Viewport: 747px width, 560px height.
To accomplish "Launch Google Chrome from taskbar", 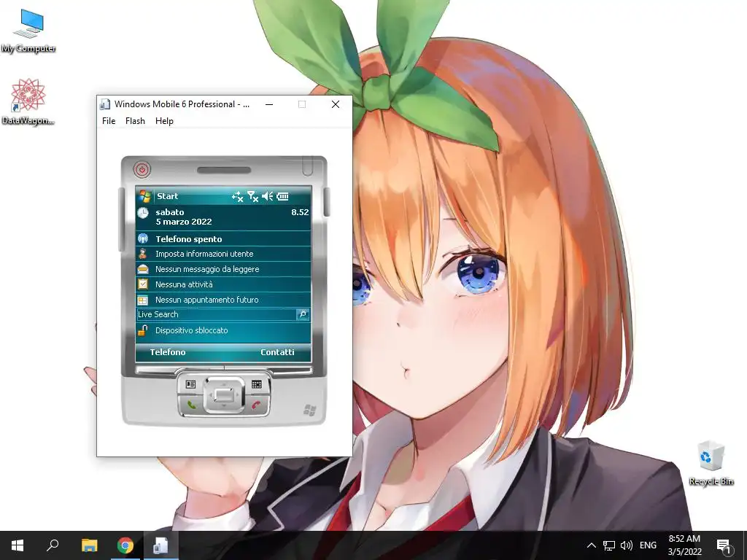I will 125,545.
